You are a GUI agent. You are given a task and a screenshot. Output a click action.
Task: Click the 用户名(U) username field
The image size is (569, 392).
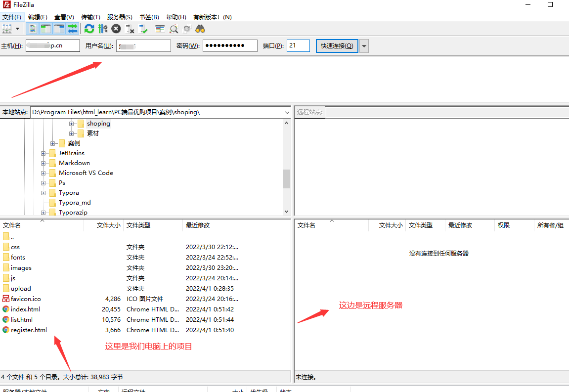pos(143,46)
